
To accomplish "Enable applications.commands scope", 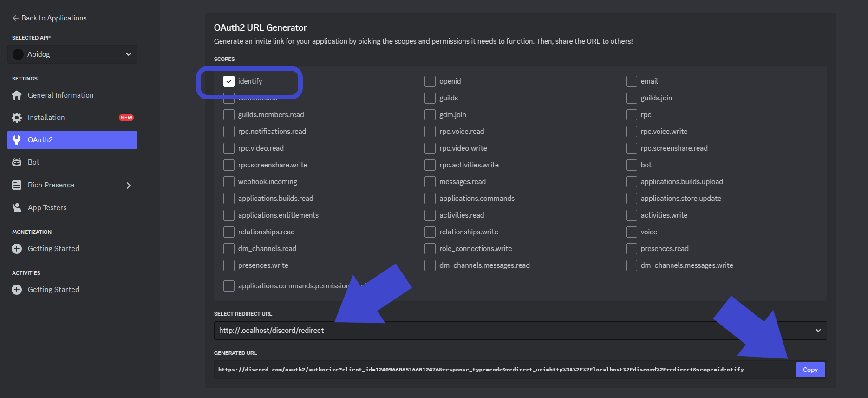I will point(430,199).
